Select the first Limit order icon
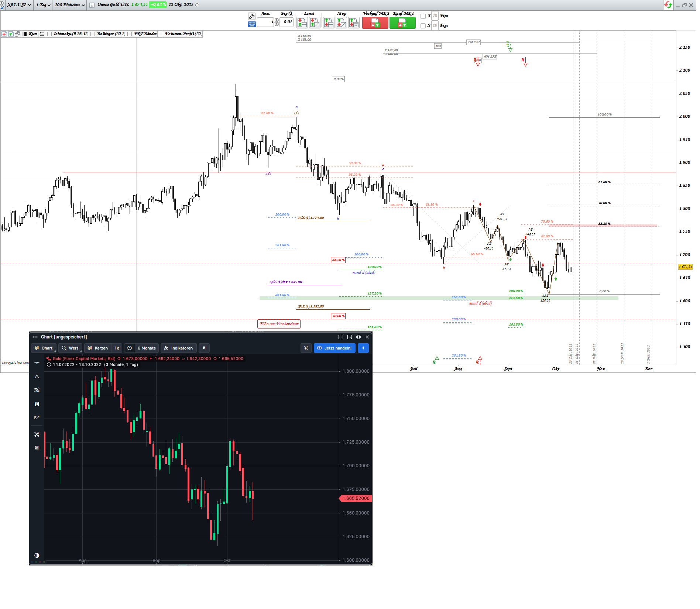This screenshot has width=700, height=609. 302,23
